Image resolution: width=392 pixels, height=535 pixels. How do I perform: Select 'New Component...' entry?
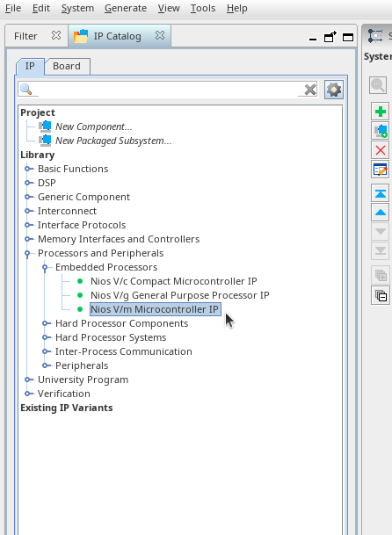pyautogui.click(x=93, y=127)
